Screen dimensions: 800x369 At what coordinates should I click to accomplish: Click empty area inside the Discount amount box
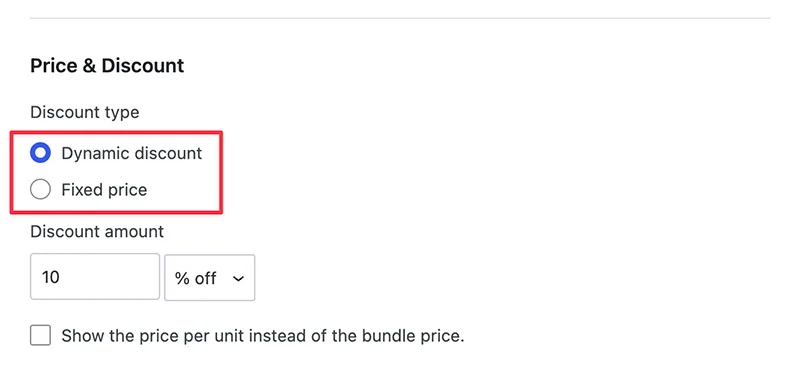(112, 277)
